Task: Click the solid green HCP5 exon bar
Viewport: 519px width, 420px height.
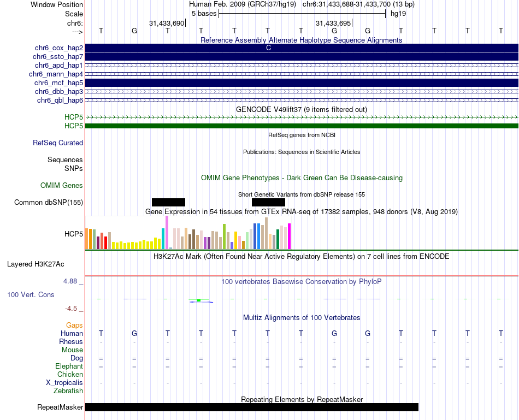Action: pos(302,126)
